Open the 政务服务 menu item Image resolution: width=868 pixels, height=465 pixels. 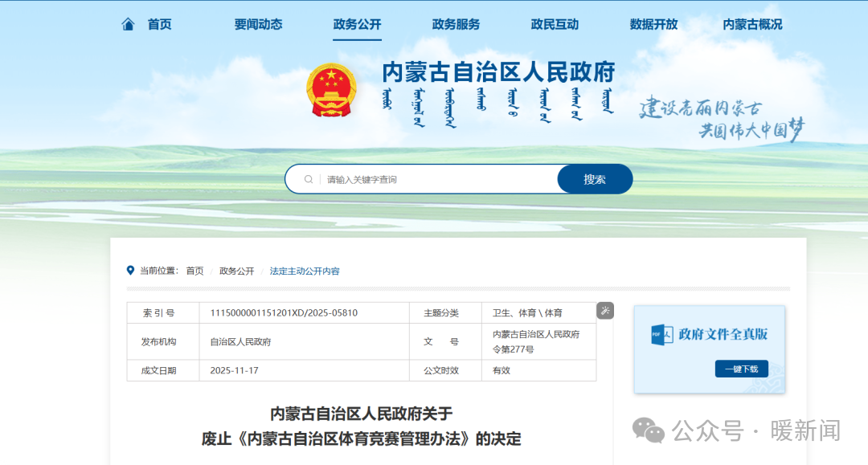456,24
